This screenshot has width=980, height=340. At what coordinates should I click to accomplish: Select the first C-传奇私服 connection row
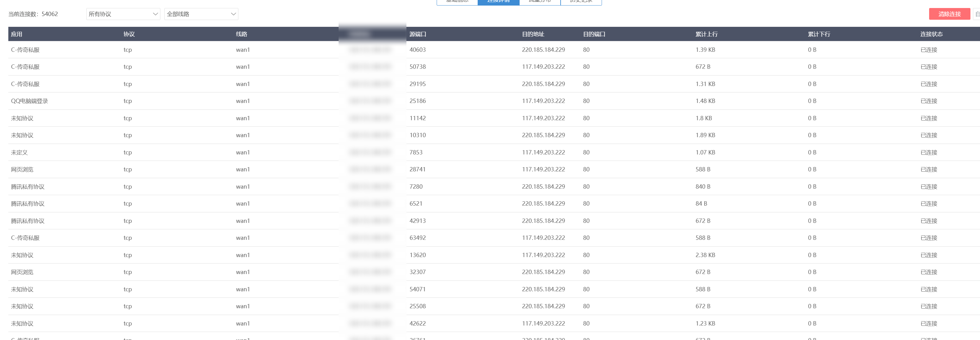point(25,49)
